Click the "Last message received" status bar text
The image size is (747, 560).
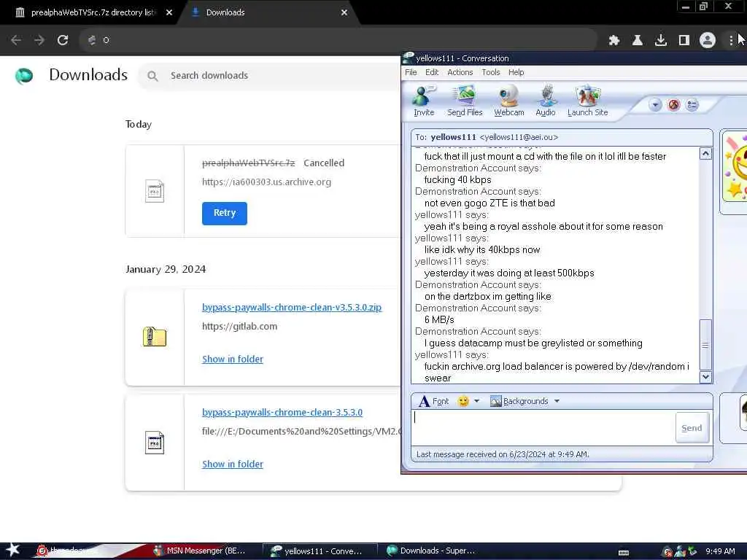503,454
